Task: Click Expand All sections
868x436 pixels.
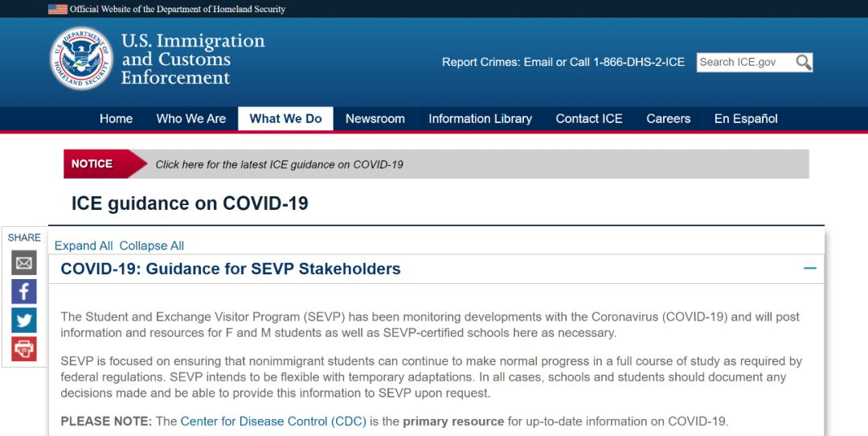Action: coord(84,245)
